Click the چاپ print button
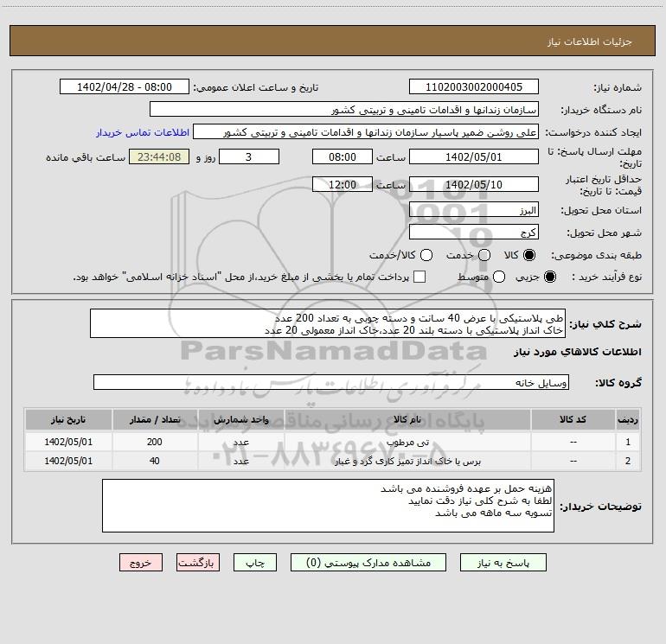666x644 pixels. click(255, 563)
